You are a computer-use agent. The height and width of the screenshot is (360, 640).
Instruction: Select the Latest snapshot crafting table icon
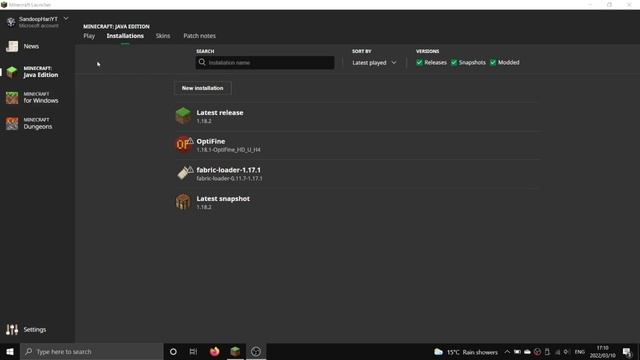pyautogui.click(x=183, y=202)
